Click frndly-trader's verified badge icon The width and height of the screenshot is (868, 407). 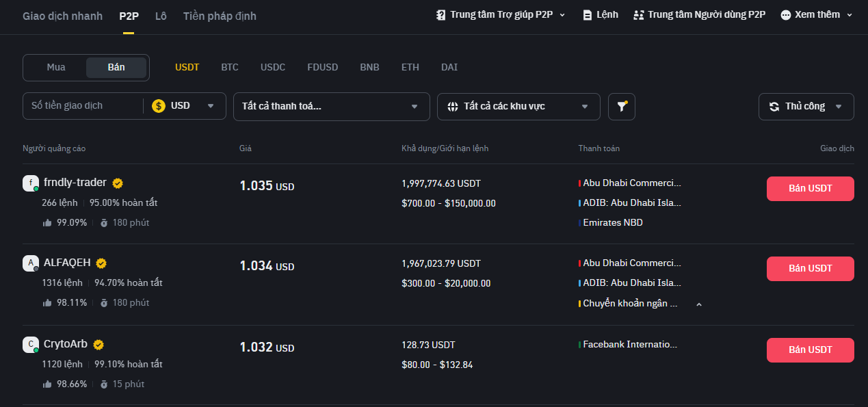click(x=118, y=183)
